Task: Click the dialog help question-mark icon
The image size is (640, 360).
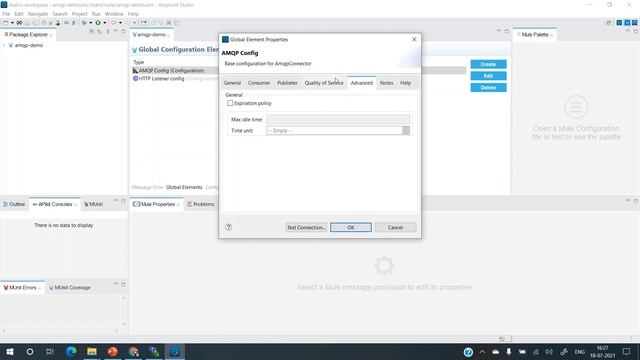Action: coord(229,227)
